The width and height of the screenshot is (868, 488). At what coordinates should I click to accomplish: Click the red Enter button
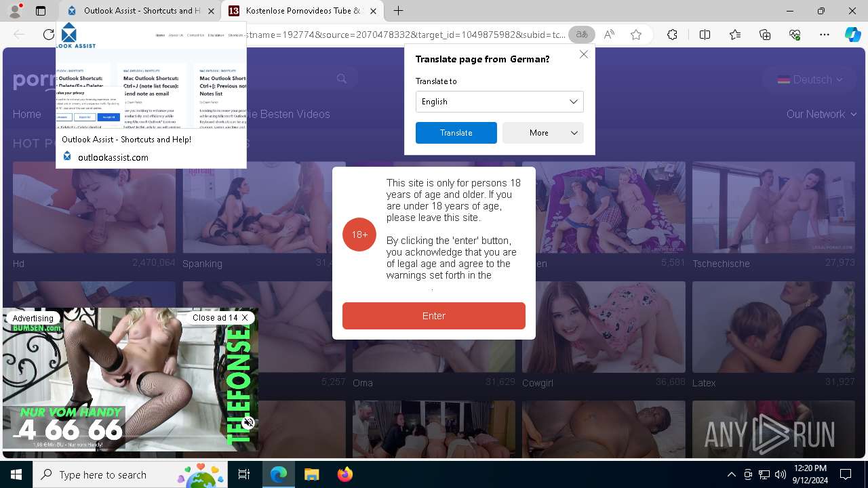click(x=434, y=316)
